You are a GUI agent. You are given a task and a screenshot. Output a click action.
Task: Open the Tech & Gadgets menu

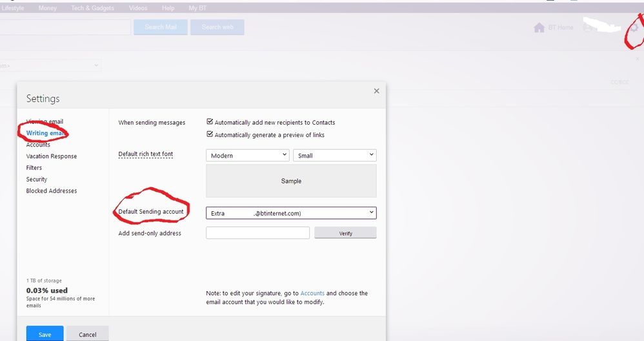(92, 8)
